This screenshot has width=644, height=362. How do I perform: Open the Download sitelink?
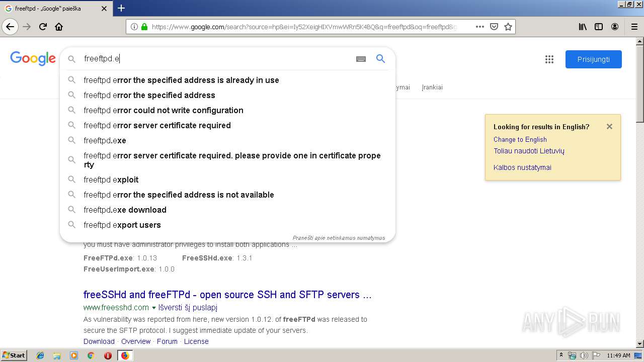click(99, 341)
